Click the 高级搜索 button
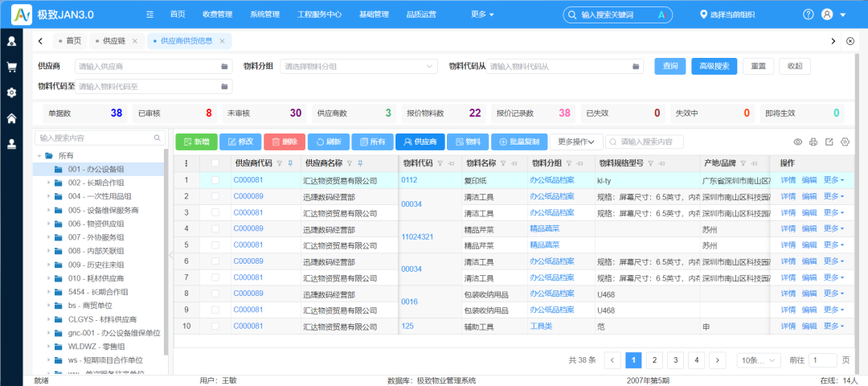This screenshot has width=868, height=386. (x=714, y=67)
